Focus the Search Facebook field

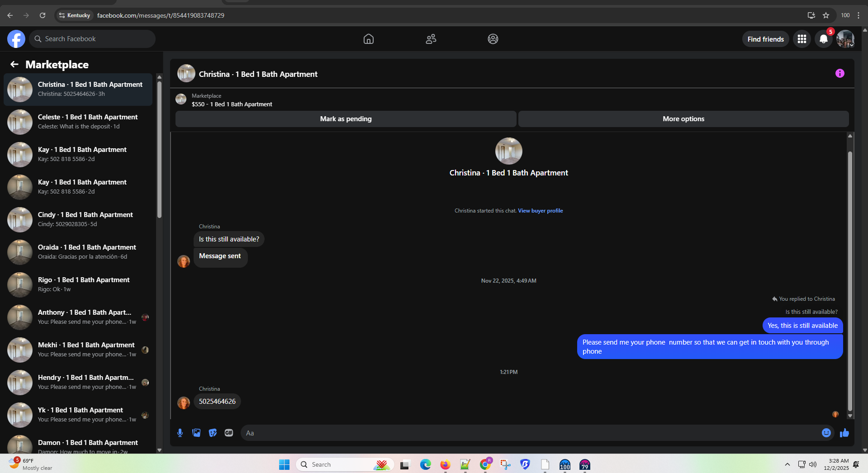(93, 39)
